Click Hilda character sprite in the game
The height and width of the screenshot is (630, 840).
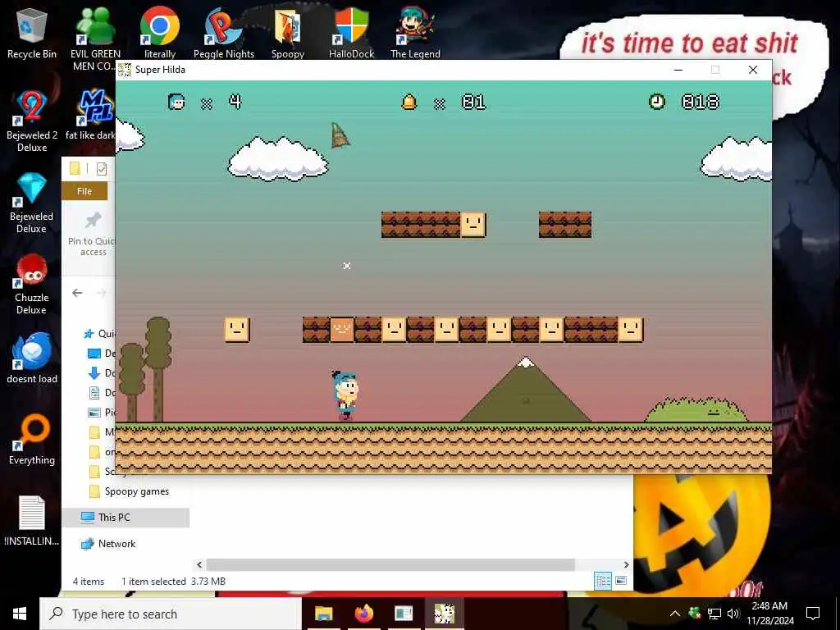pos(345,395)
